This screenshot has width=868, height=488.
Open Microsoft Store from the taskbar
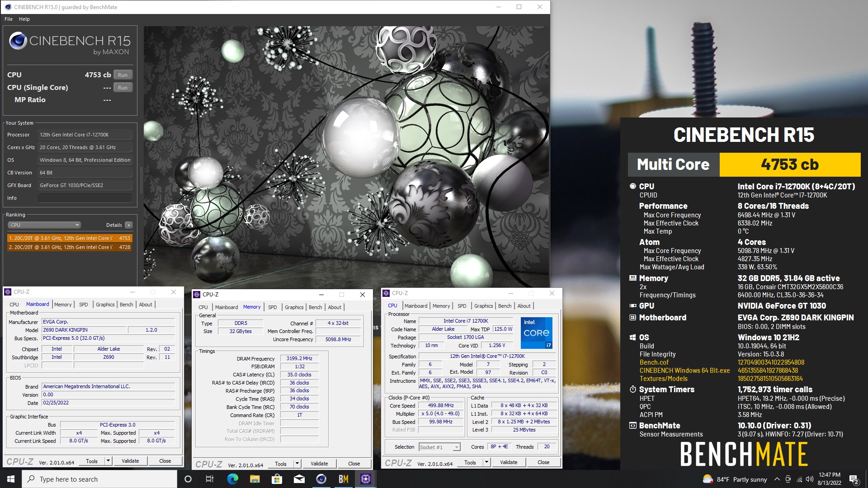click(x=277, y=479)
